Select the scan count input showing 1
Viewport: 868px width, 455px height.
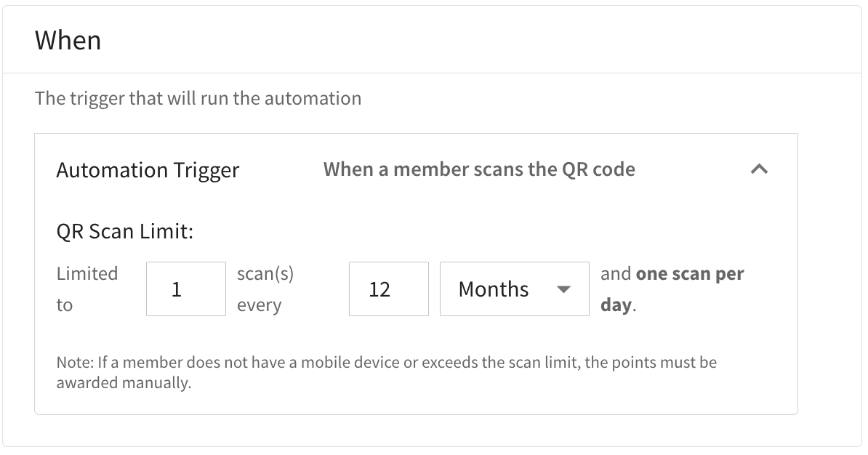[185, 289]
